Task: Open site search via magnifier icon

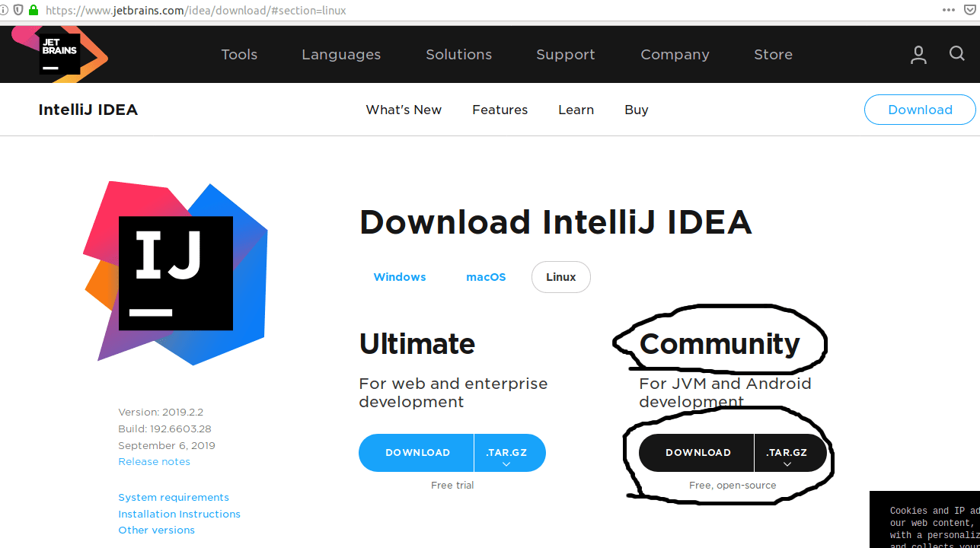Action: [x=957, y=53]
